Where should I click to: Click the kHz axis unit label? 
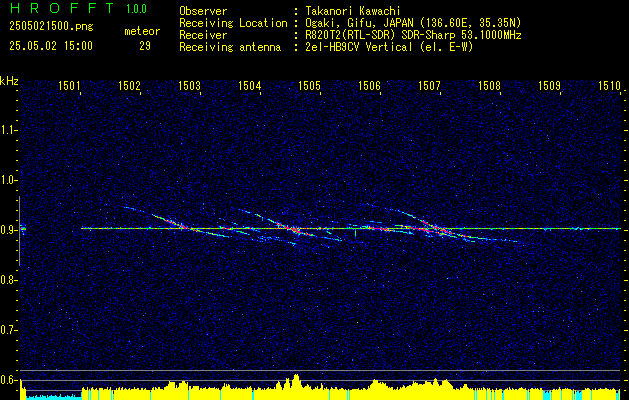click(x=9, y=81)
